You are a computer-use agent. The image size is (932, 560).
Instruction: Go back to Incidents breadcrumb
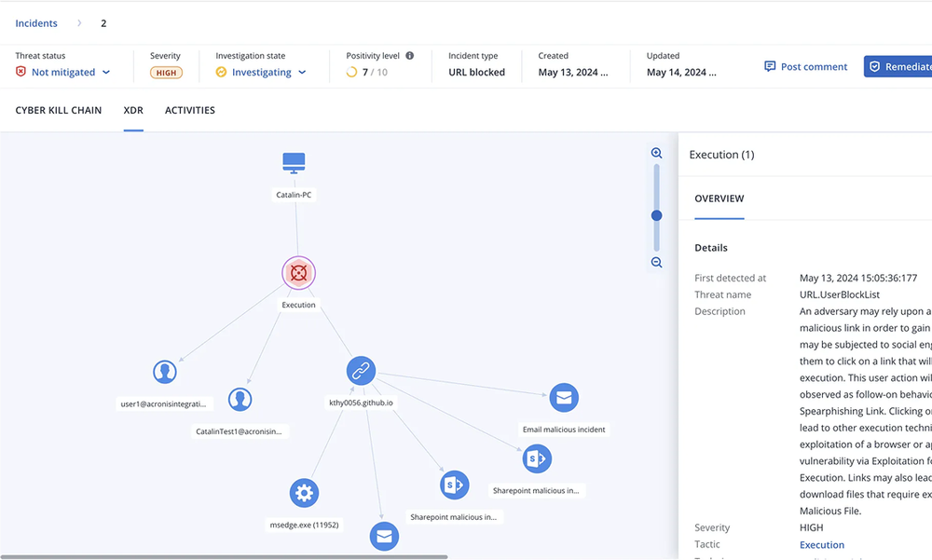(36, 23)
